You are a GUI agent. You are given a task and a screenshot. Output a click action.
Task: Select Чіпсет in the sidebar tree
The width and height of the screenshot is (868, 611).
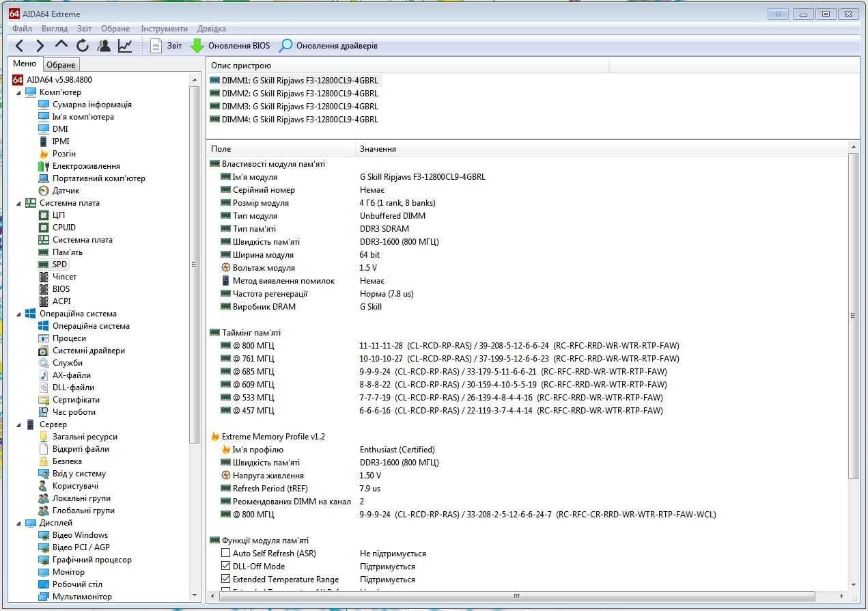tap(64, 277)
